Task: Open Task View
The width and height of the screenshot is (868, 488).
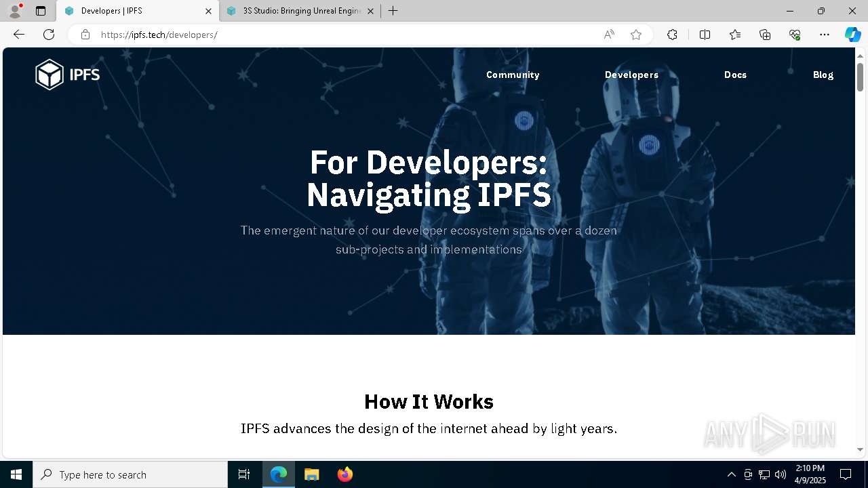Action: (244, 474)
